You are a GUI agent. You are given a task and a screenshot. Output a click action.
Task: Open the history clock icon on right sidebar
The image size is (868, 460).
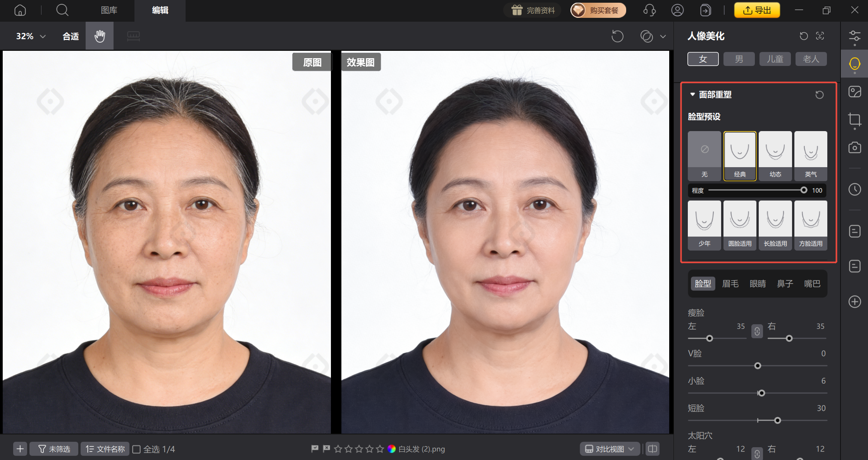pos(854,189)
